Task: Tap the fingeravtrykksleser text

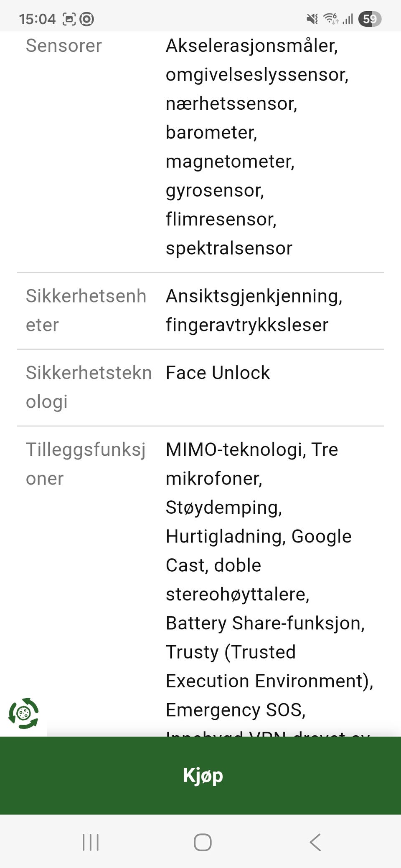Action: pos(247,325)
